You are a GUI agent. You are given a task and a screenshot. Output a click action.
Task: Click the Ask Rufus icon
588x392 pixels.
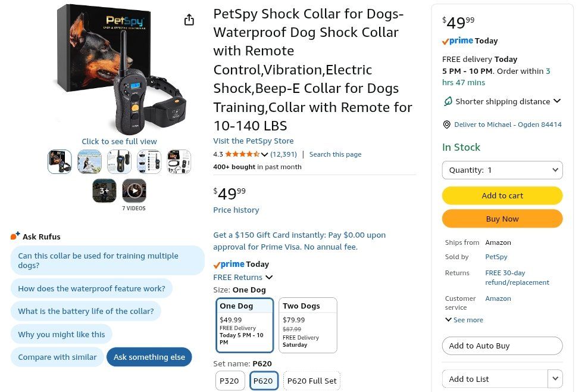point(15,236)
